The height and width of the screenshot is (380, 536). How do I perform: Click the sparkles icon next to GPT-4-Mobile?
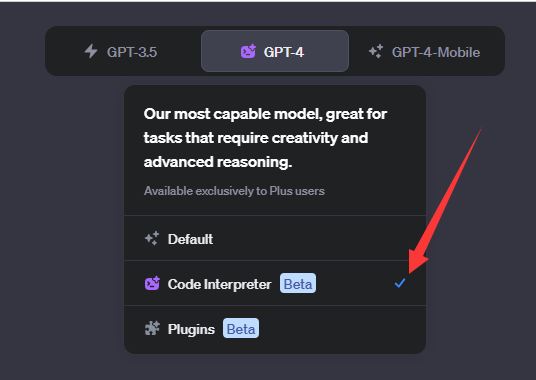[376, 52]
